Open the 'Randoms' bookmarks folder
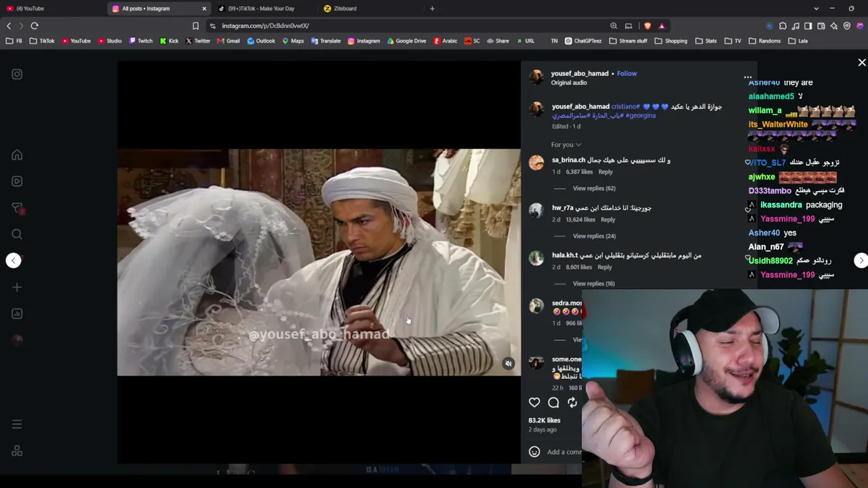This screenshot has width=868, height=488. coord(764,41)
